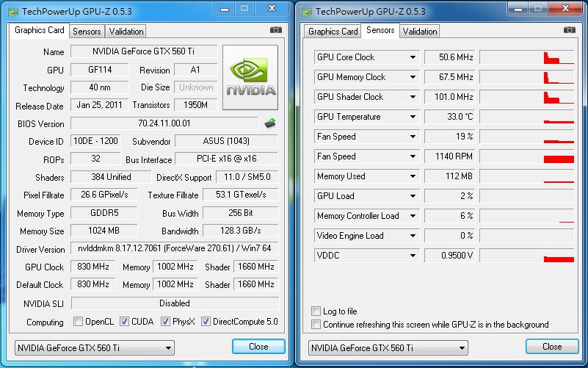The height and width of the screenshot is (368, 588).
Task: Click the Bandwidth 128.3 GB/s field
Action: [x=240, y=231]
